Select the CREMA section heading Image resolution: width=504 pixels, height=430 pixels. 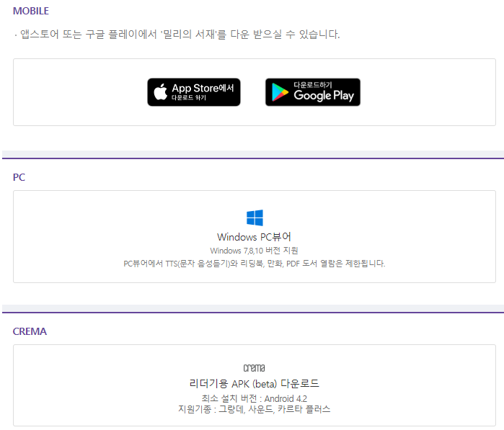pyautogui.click(x=30, y=331)
